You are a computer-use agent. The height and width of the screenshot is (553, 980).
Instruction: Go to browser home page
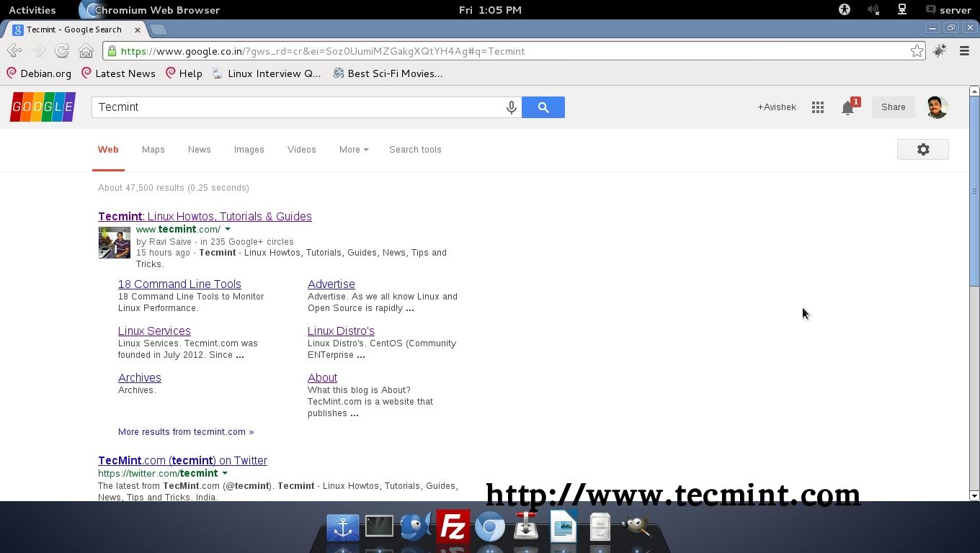click(86, 51)
